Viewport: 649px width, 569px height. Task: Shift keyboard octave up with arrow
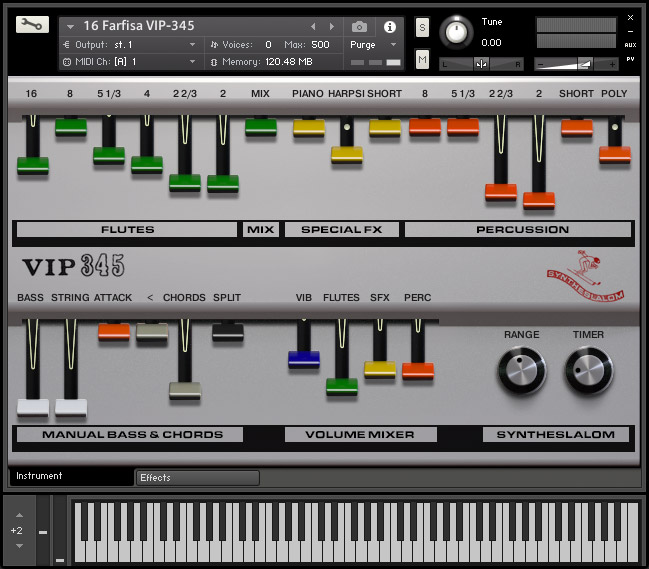point(19,515)
